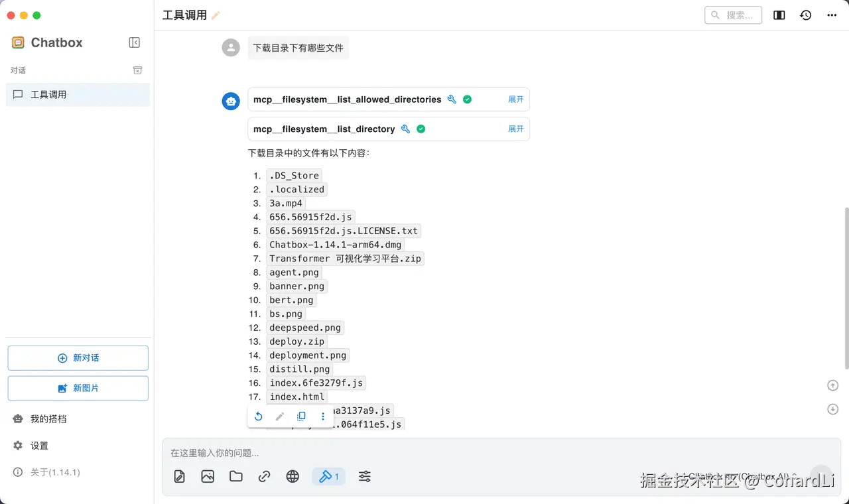Jump up with the up-arrow circle button
The width and height of the screenshot is (849, 504).
833,385
